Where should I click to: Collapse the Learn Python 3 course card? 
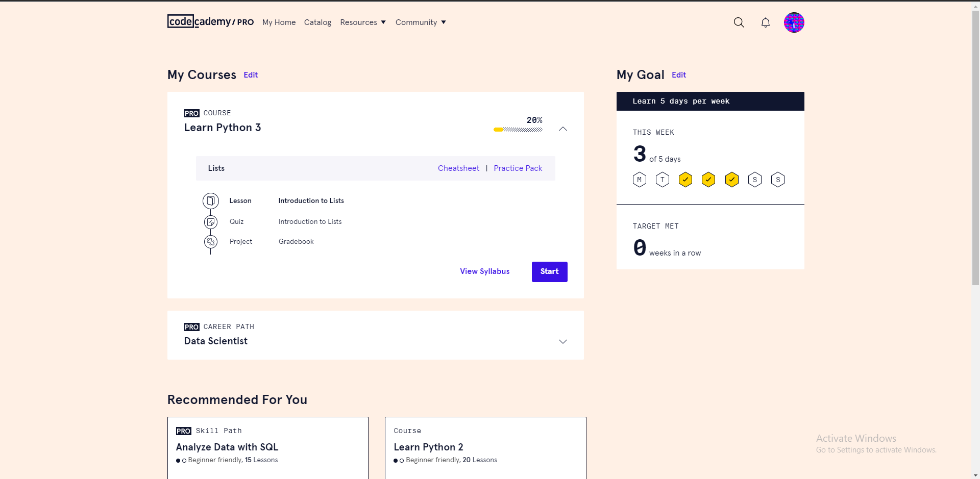point(563,129)
